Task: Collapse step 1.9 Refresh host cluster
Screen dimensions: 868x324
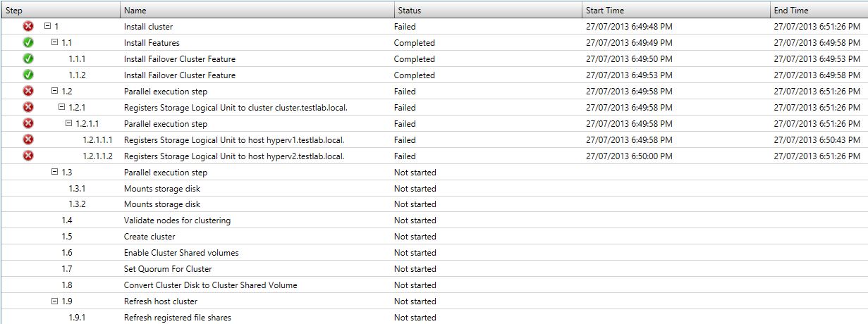Action: point(55,301)
